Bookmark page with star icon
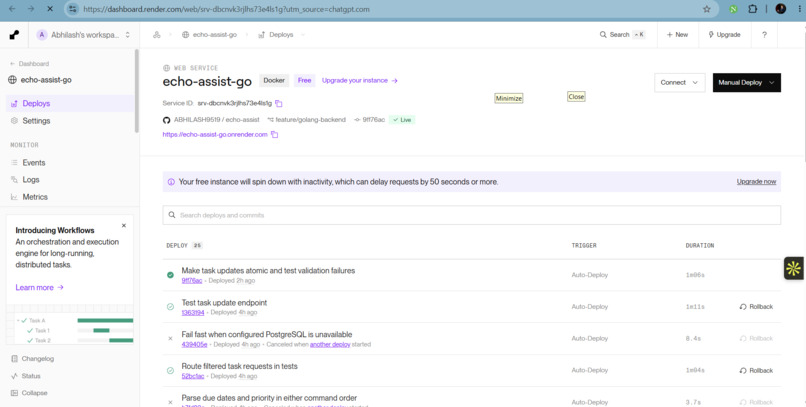Viewport: 806px width, 407px height. 706,9
